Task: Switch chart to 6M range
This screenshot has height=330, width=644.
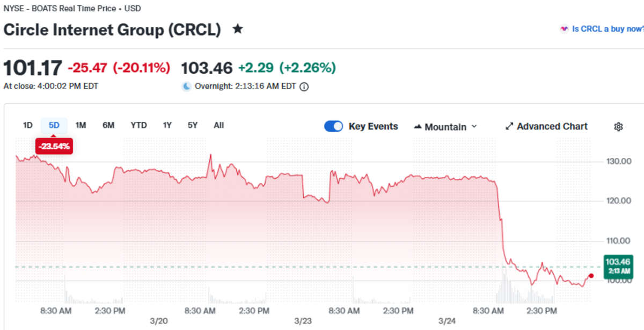Action: 108,125
